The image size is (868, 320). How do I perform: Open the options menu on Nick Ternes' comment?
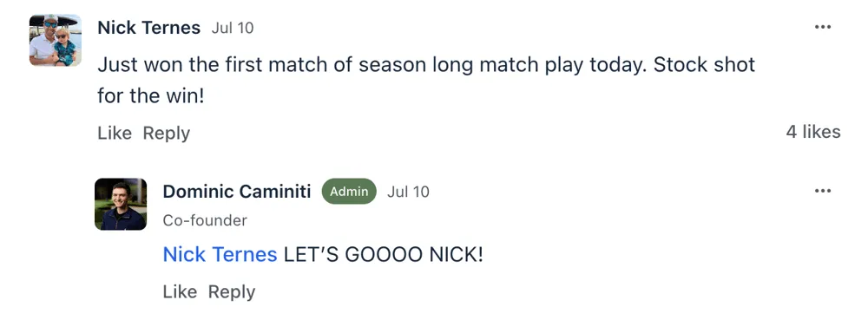(823, 27)
